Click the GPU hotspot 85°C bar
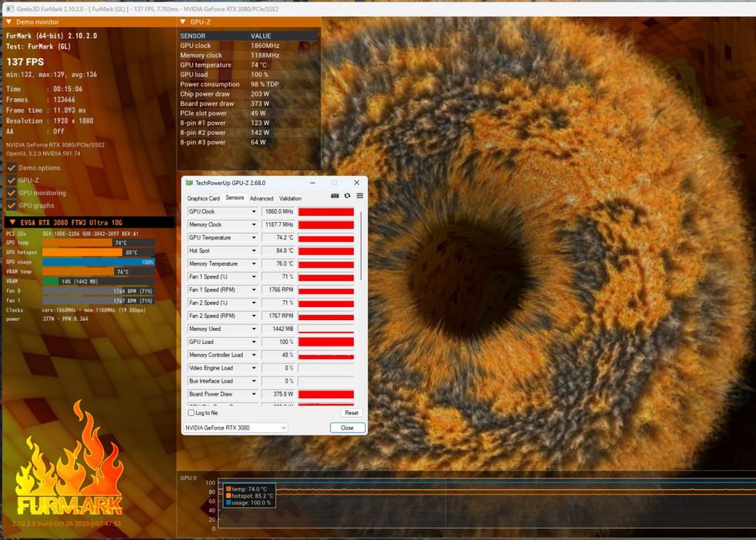Viewport: 756px width, 540px height. point(99,252)
